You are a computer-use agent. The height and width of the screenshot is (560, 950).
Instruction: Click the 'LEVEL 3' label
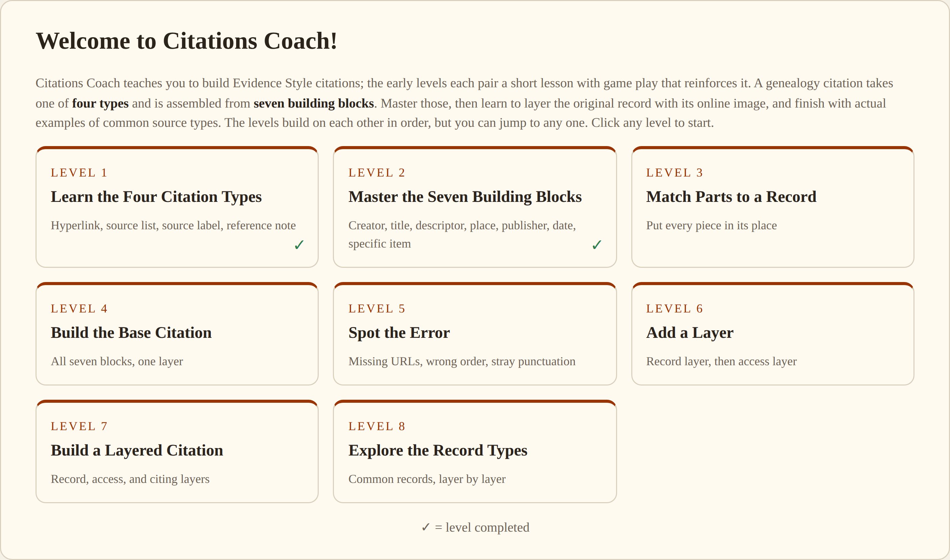coord(675,173)
